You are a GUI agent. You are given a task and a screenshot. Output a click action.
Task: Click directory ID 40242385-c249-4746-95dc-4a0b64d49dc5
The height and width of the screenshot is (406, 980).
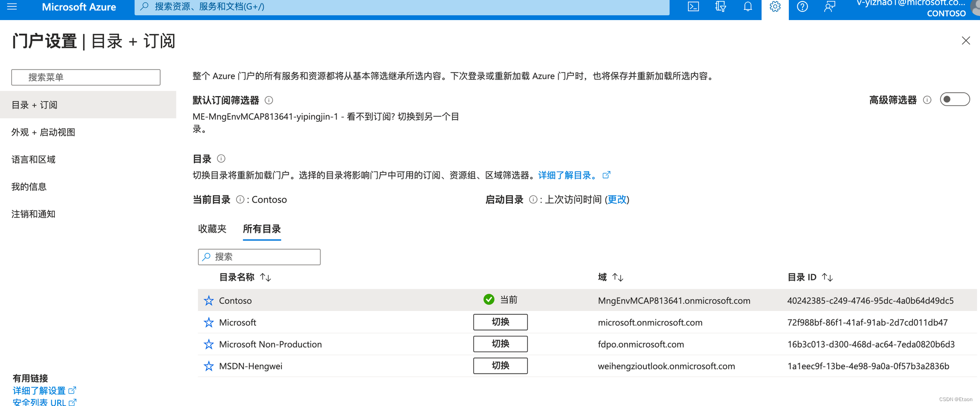[870, 301]
